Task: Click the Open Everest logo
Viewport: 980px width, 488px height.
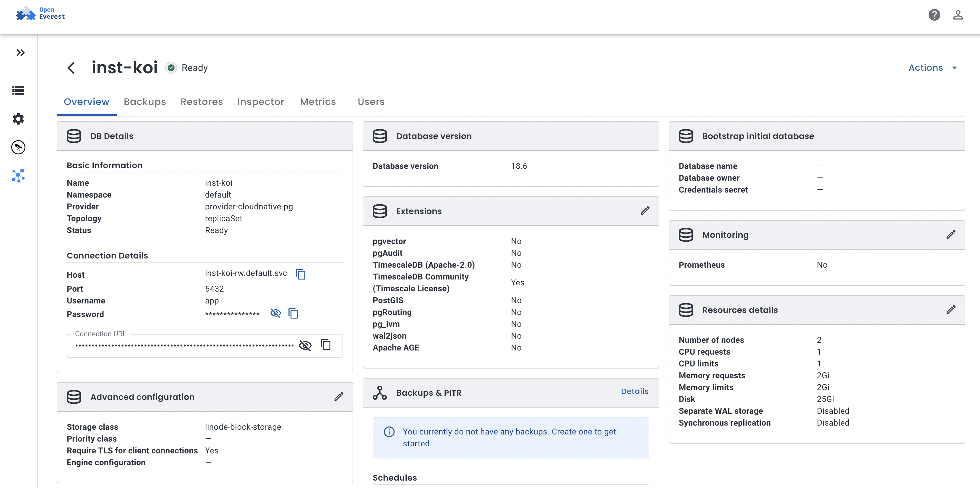Action: click(40, 13)
